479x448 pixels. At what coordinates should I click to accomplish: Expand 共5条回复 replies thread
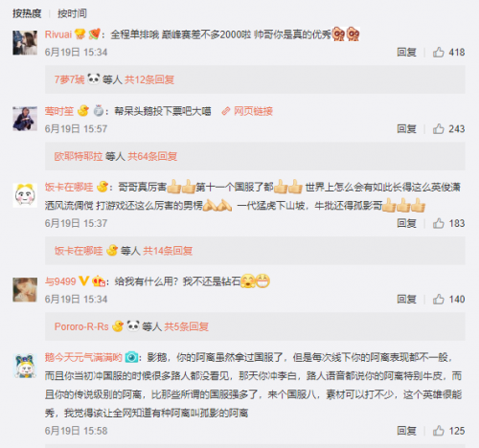[x=186, y=326]
